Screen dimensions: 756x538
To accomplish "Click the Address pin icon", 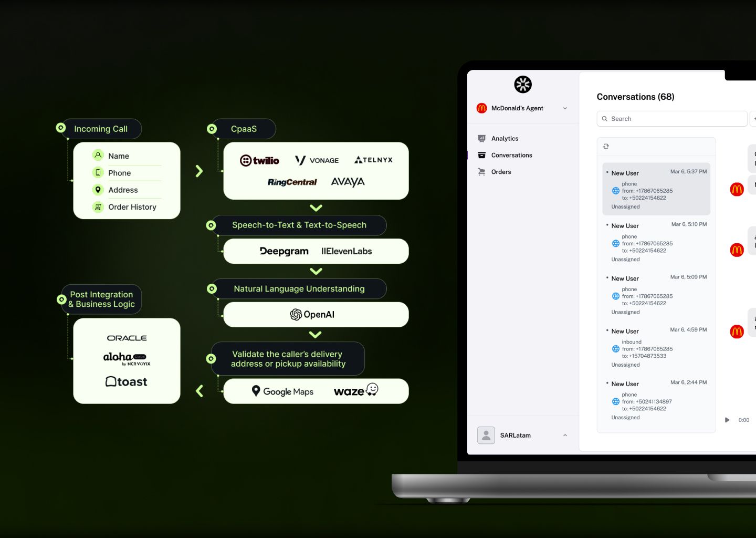I will [x=98, y=190].
